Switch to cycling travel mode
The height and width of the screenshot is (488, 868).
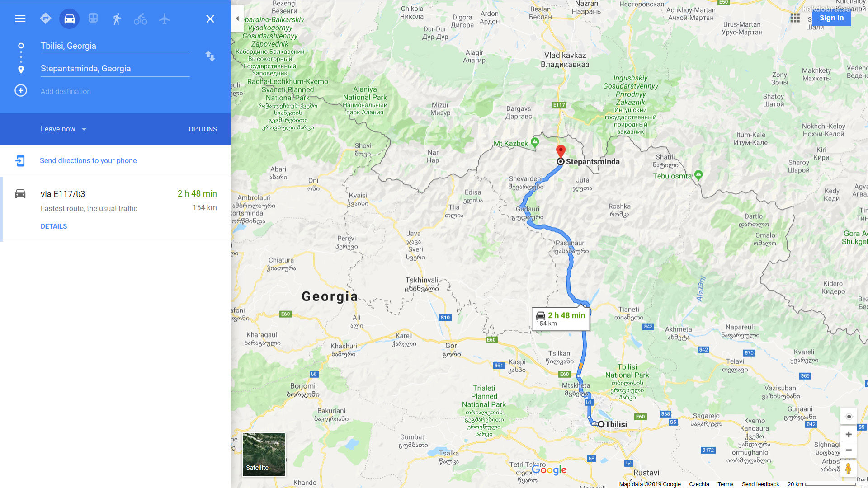tap(141, 19)
